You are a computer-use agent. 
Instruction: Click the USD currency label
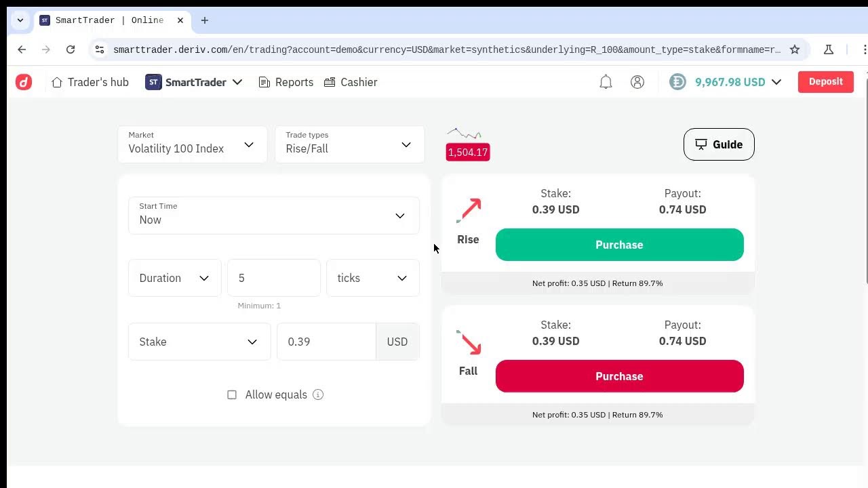tap(397, 342)
